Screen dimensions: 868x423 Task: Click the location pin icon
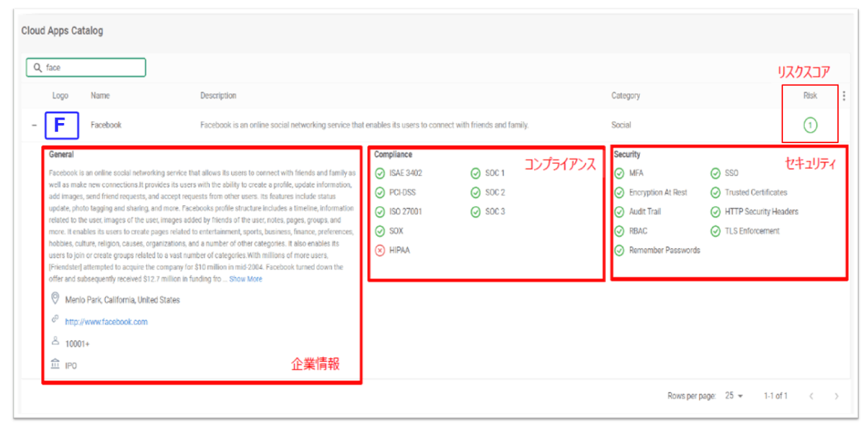(55, 299)
